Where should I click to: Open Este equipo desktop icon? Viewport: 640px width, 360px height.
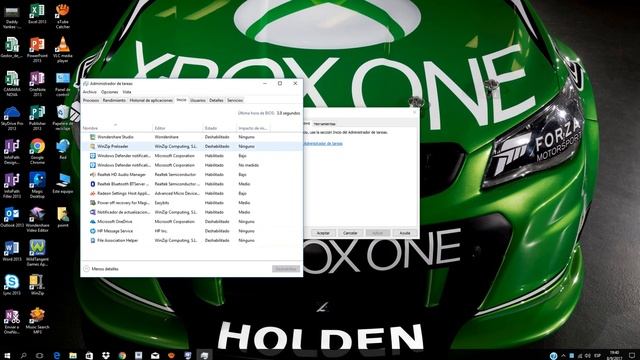click(62, 183)
